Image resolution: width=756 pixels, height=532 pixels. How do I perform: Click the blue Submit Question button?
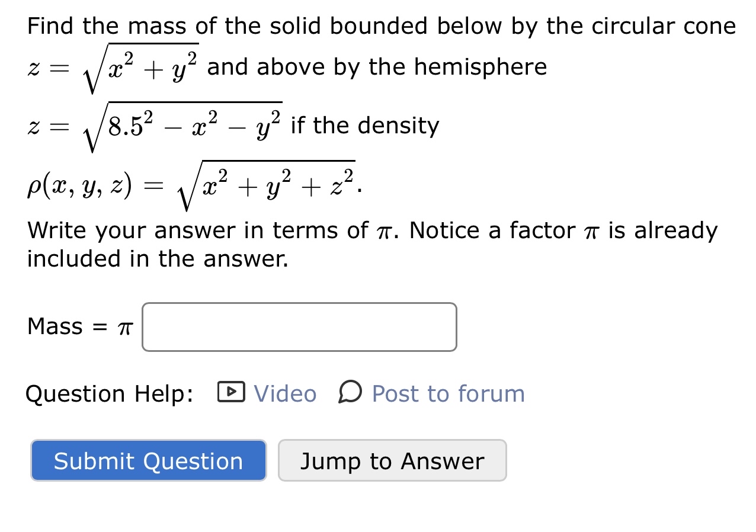click(x=148, y=461)
